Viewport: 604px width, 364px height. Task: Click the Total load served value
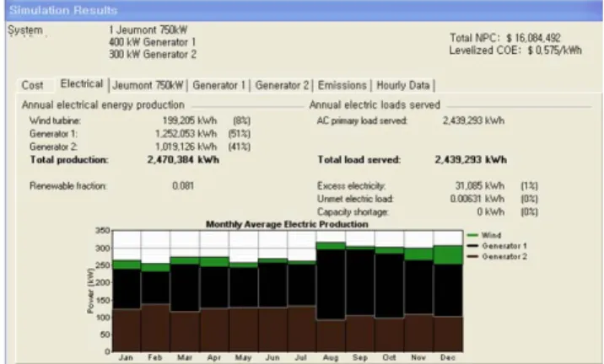471,160
